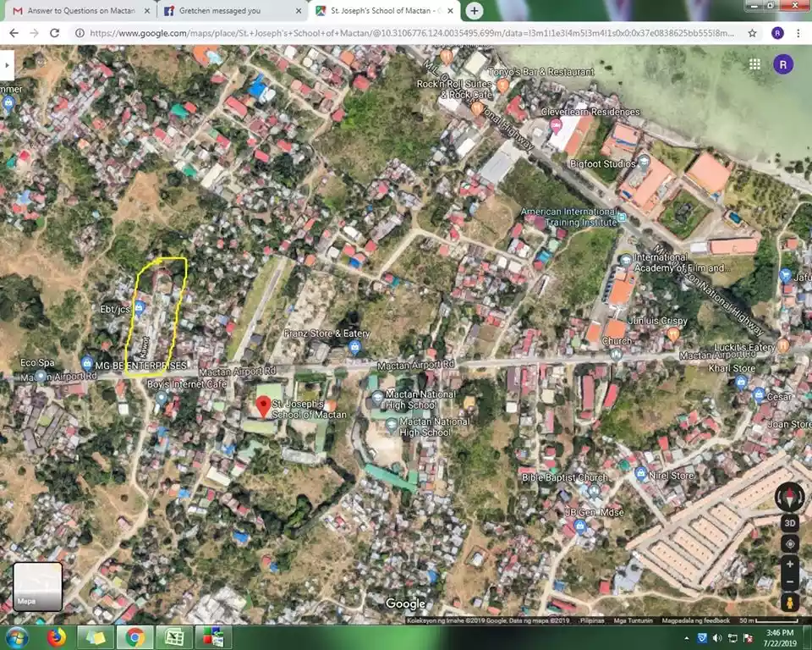812x650 pixels.
Task: Open new browser tab
Action: (x=474, y=11)
